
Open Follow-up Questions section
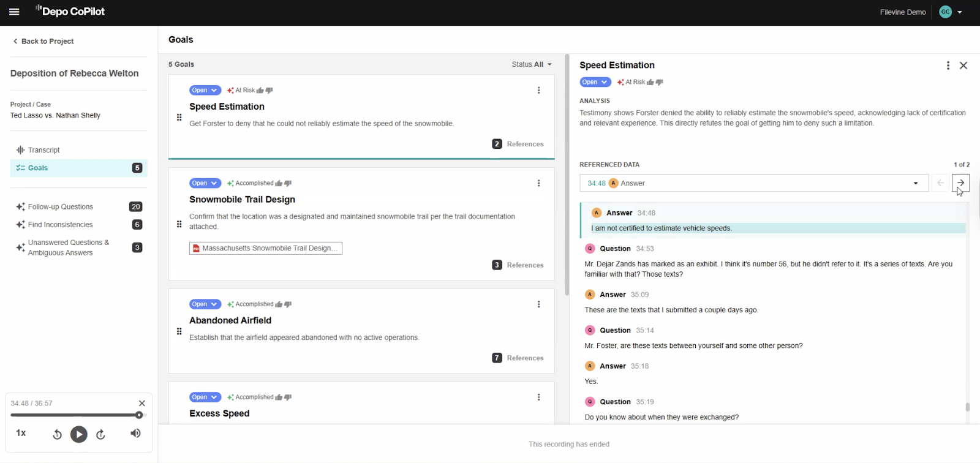(x=60, y=207)
